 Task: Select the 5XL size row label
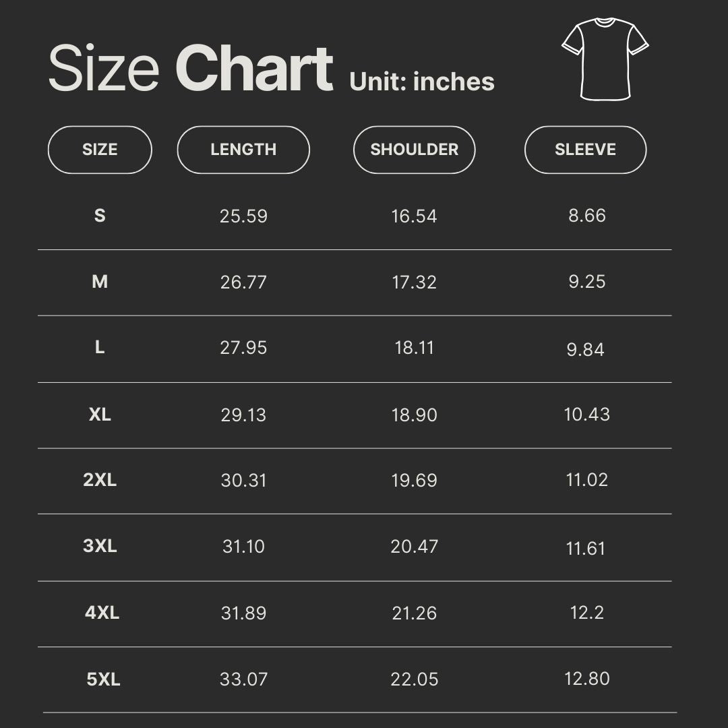103,679
